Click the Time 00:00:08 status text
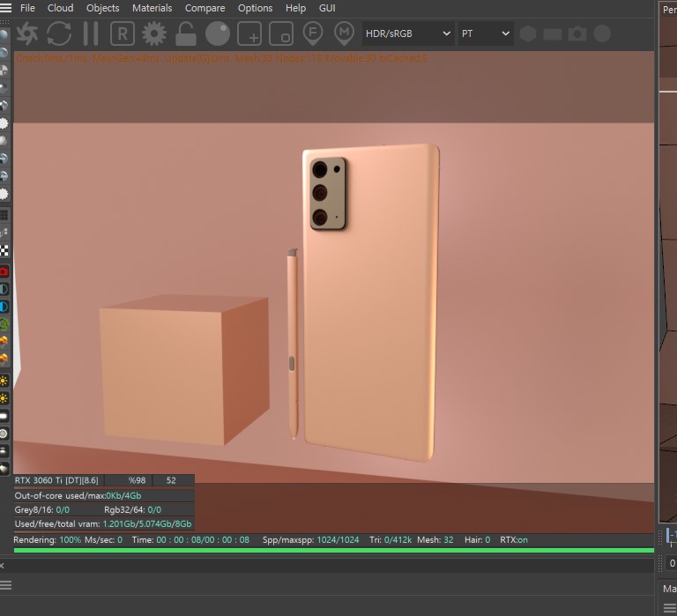 (190, 540)
